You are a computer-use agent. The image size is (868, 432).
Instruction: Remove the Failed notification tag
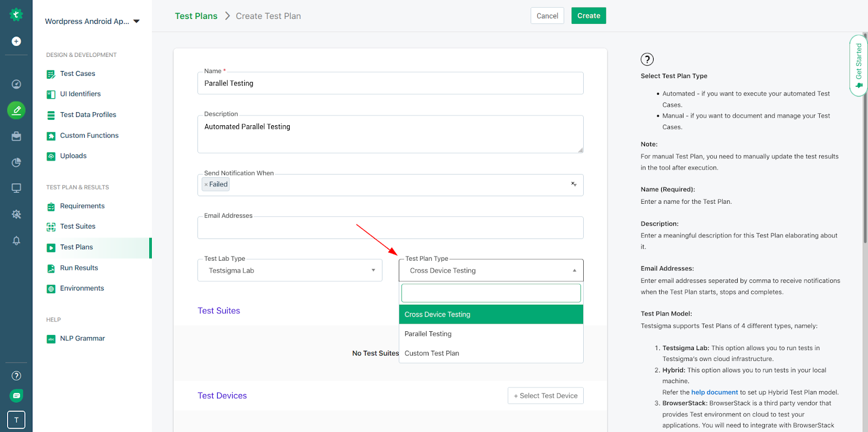[x=206, y=184]
